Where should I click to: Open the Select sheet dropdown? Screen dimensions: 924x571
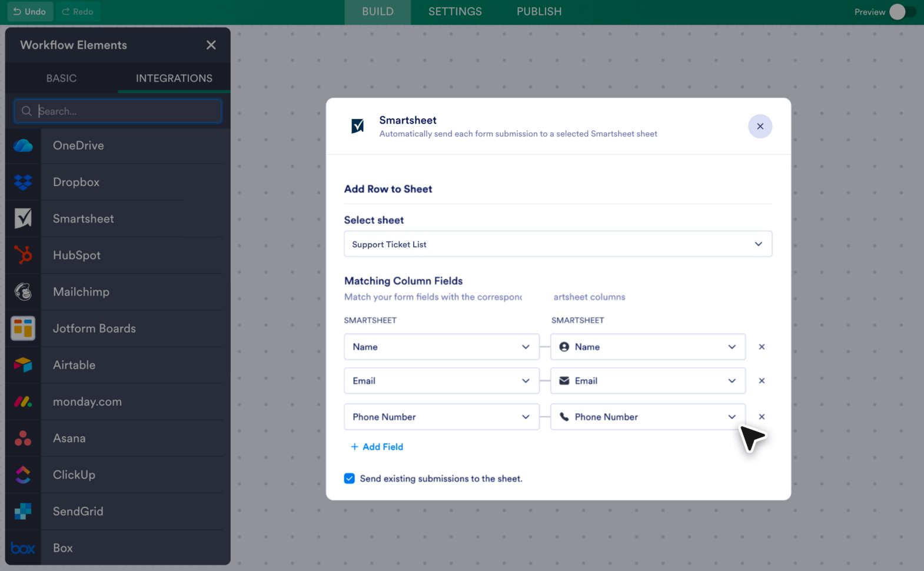pos(558,244)
